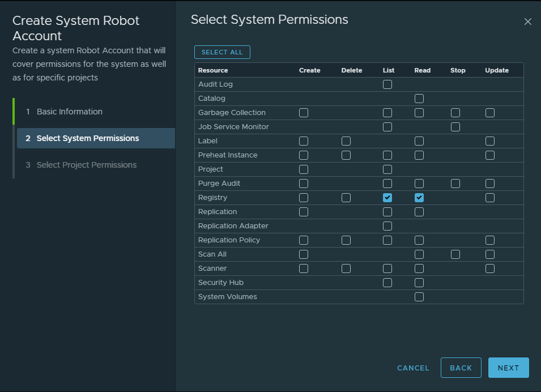541x392 pixels.
Task: Close the wizard with the X icon
Action: (527, 22)
